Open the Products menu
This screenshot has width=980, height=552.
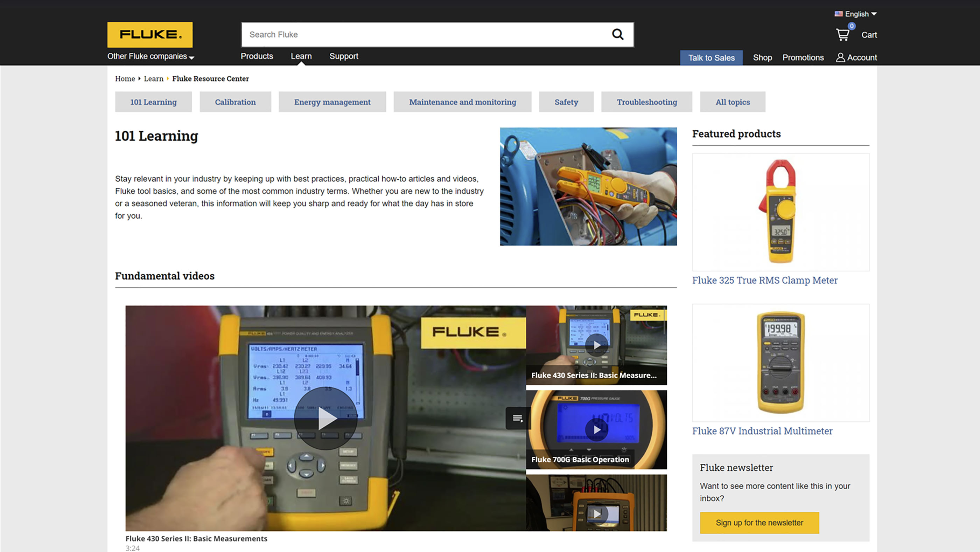point(257,56)
